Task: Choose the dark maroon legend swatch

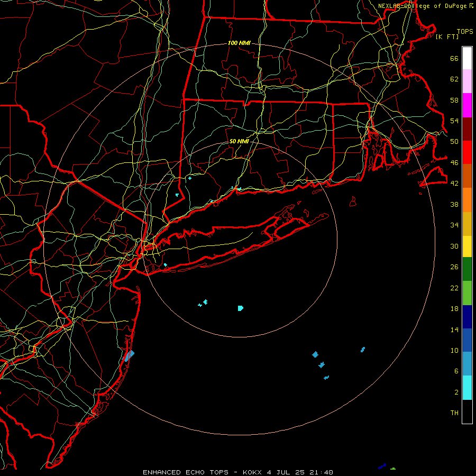Action: tap(467, 129)
